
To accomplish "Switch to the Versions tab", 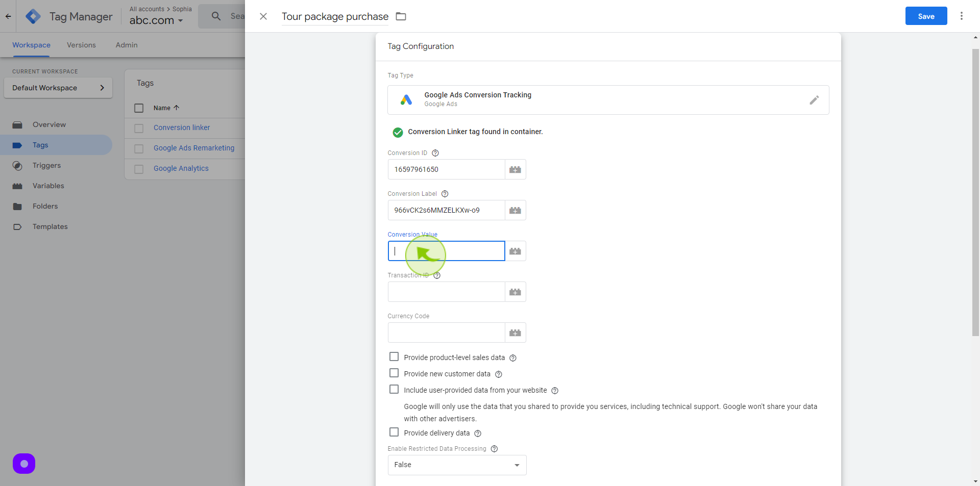I will click(81, 45).
